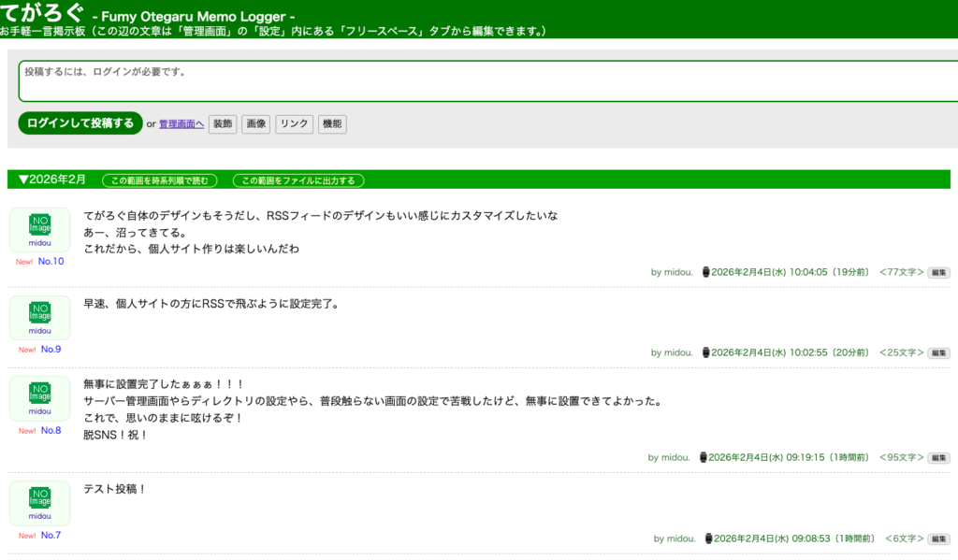Click the watch icon beside the 09:19:15 timestamp
This screenshot has height=560, width=958.
pos(703,457)
